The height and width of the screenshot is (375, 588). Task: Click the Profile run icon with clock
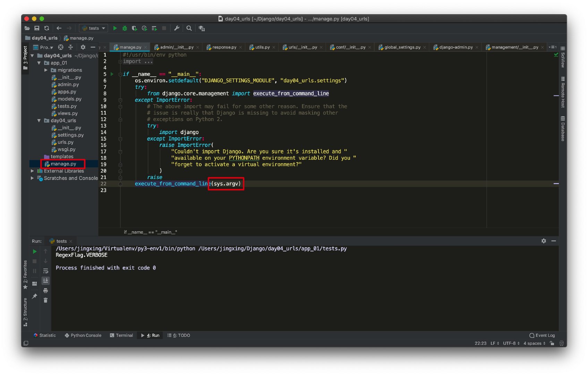[x=144, y=28]
